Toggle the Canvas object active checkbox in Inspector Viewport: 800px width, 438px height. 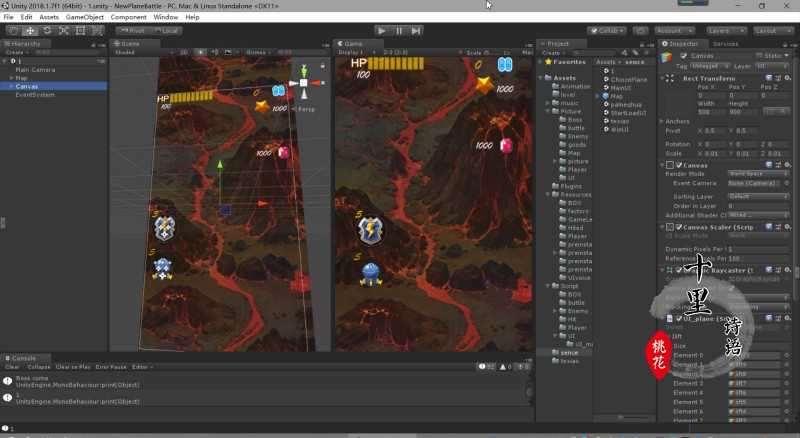pyautogui.click(x=683, y=56)
